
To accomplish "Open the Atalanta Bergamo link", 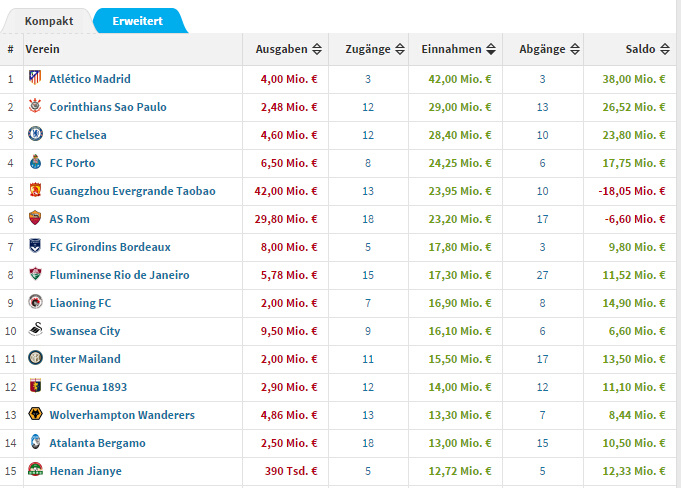I will coord(98,443).
